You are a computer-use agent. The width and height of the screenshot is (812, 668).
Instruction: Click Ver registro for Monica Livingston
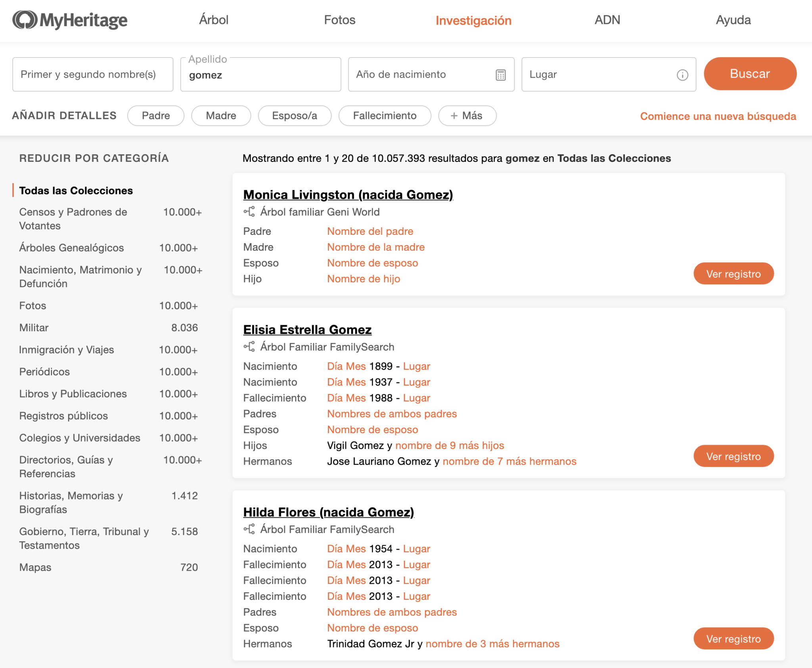coord(734,273)
